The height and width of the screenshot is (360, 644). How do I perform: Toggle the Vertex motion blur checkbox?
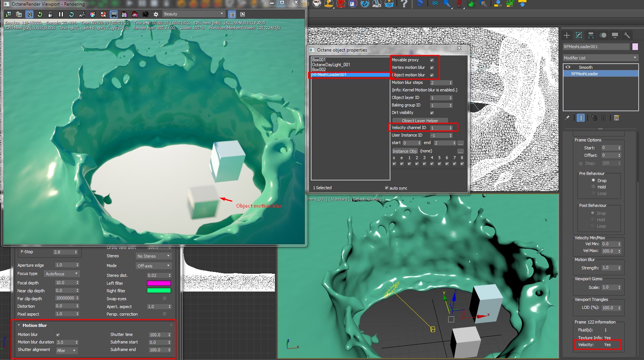[x=432, y=68]
